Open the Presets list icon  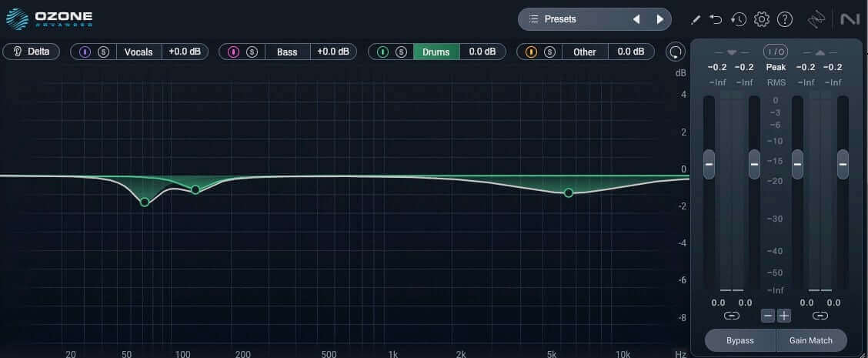pos(533,19)
